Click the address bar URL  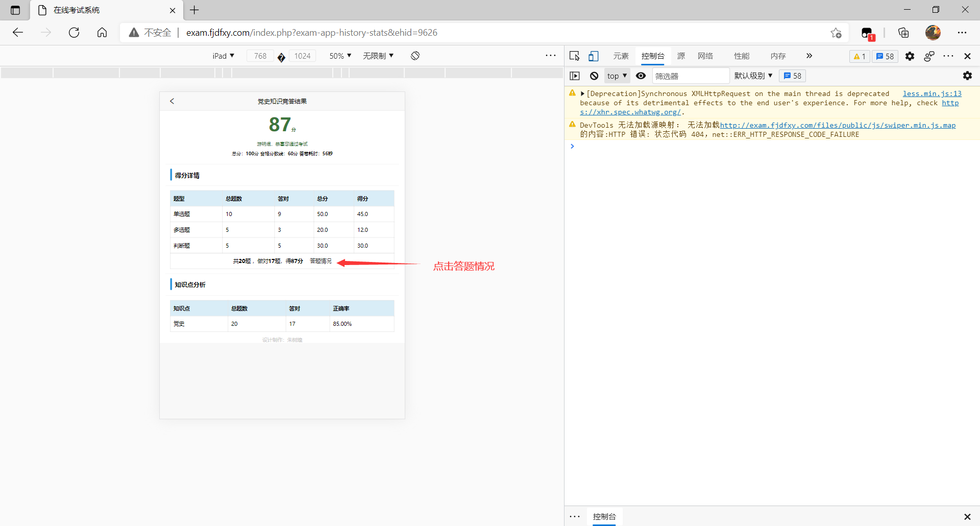(311, 33)
